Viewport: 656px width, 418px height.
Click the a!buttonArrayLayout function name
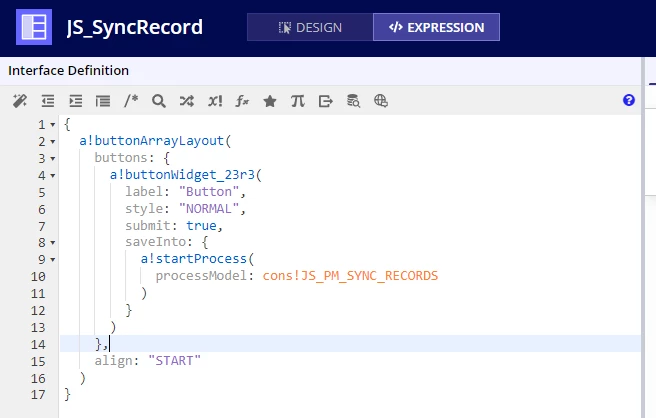[x=151, y=141]
